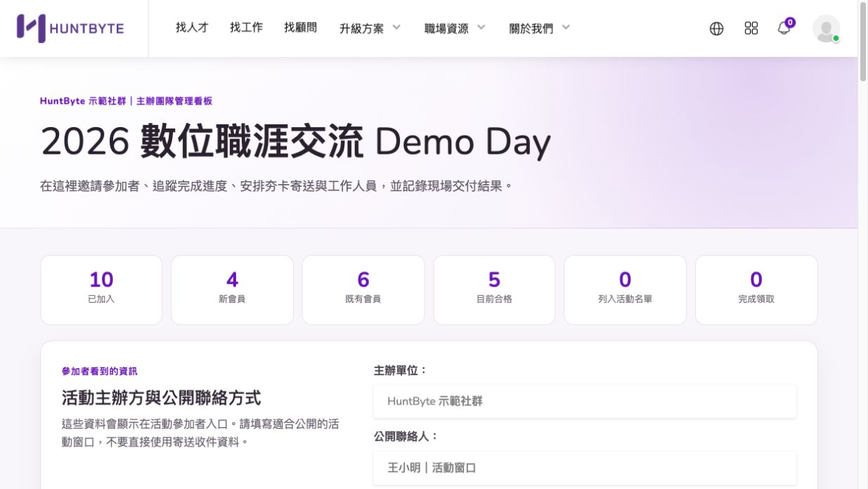This screenshot has height=489, width=868.
Task: Open the user avatar menu
Action: tap(826, 29)
